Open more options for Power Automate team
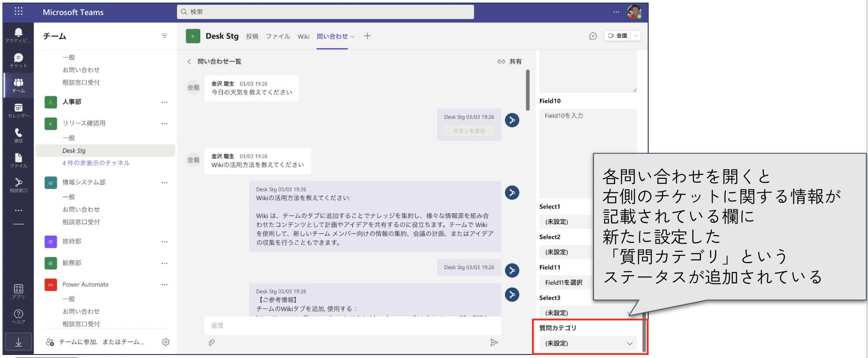 click(x=164, y=285)
